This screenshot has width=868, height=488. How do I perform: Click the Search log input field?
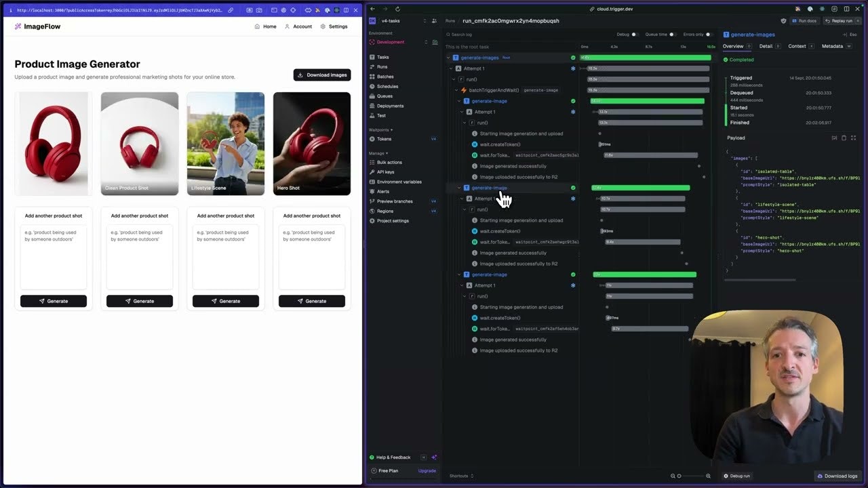click(488, 35)
